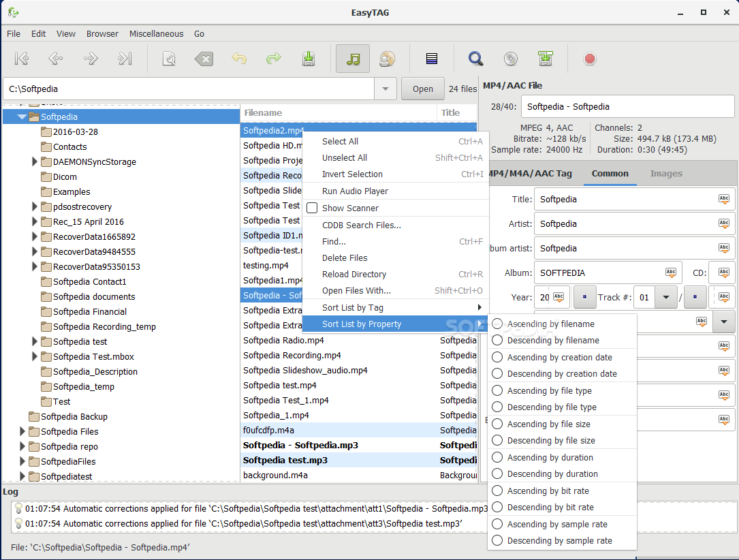The height and width of the screenshot is (560, 739).
Task: Open the File menu
Action: coord(14,33)
